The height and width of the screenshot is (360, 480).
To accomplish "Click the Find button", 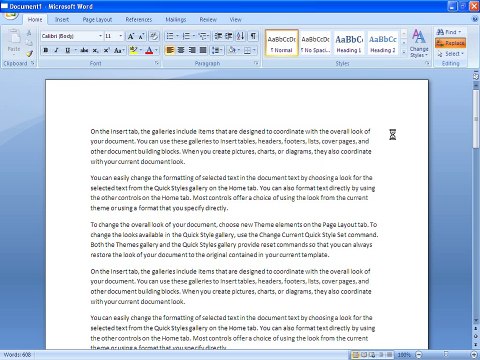I will [x=449, y=32].
